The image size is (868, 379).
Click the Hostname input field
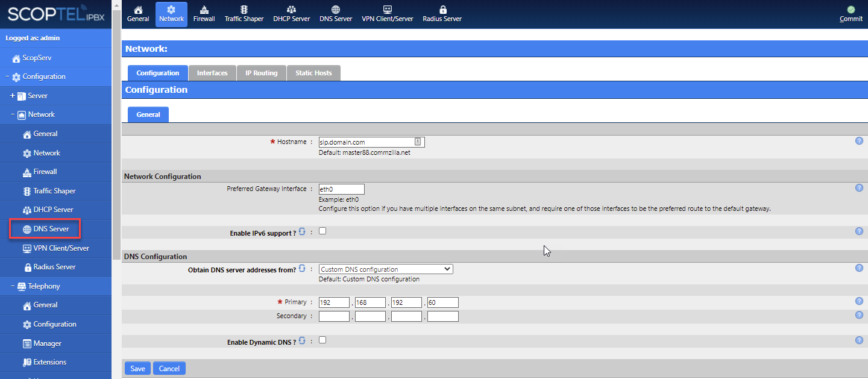(372, 142)
